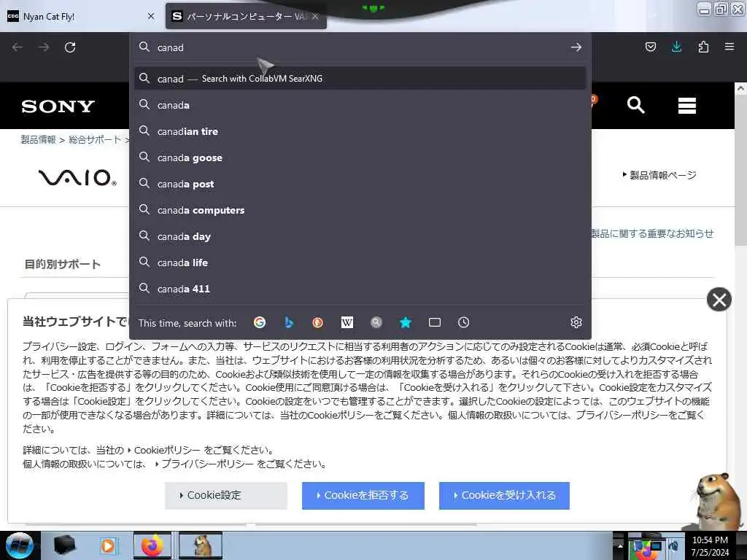Screen dimensions: 747x560
Task: Close the Sony VAIO tab
Action: click(315, 16)
